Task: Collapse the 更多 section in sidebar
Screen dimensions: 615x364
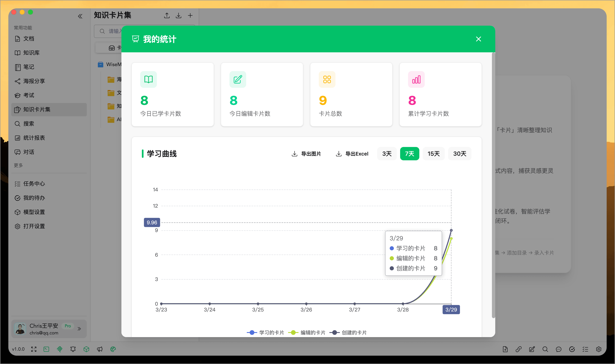Action: (18, 165)
